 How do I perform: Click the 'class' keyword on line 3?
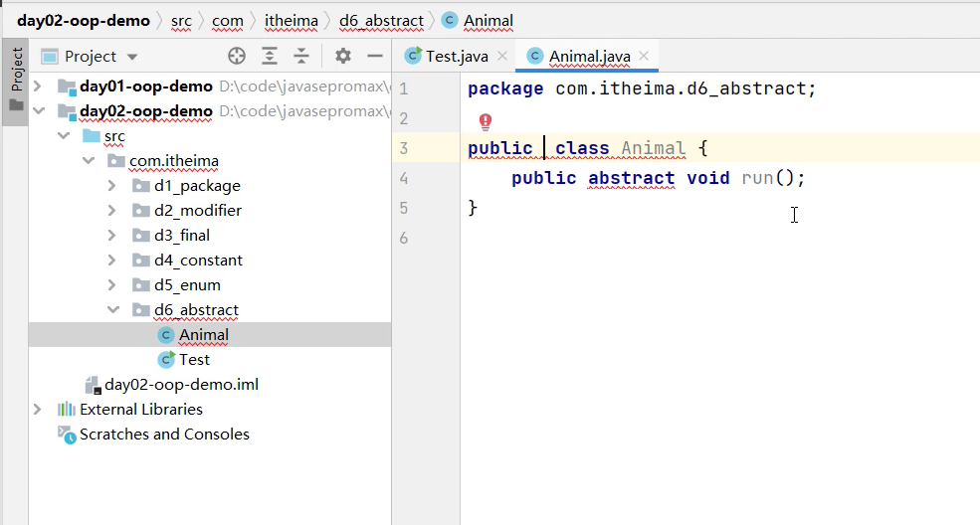point(582,148)
